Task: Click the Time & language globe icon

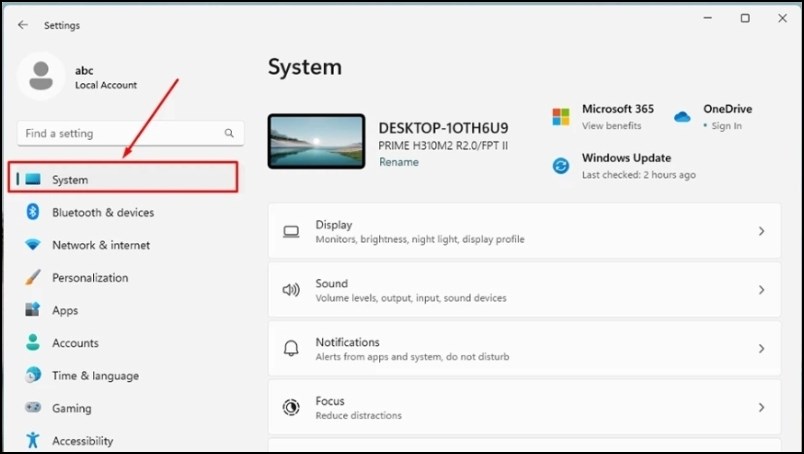Action: (33, 375)
